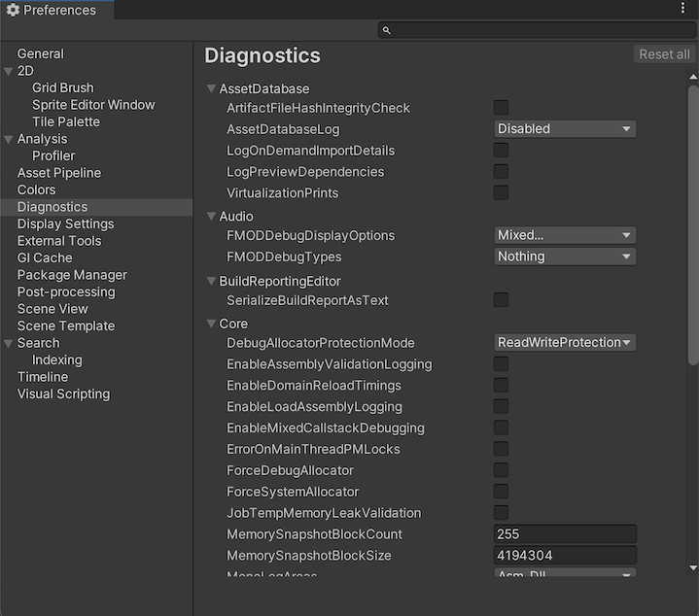Image resolution: width=699 pixels, height=616 pixels.
Task: Collapse the 2D category in sidebar
Action: [9, 71]
